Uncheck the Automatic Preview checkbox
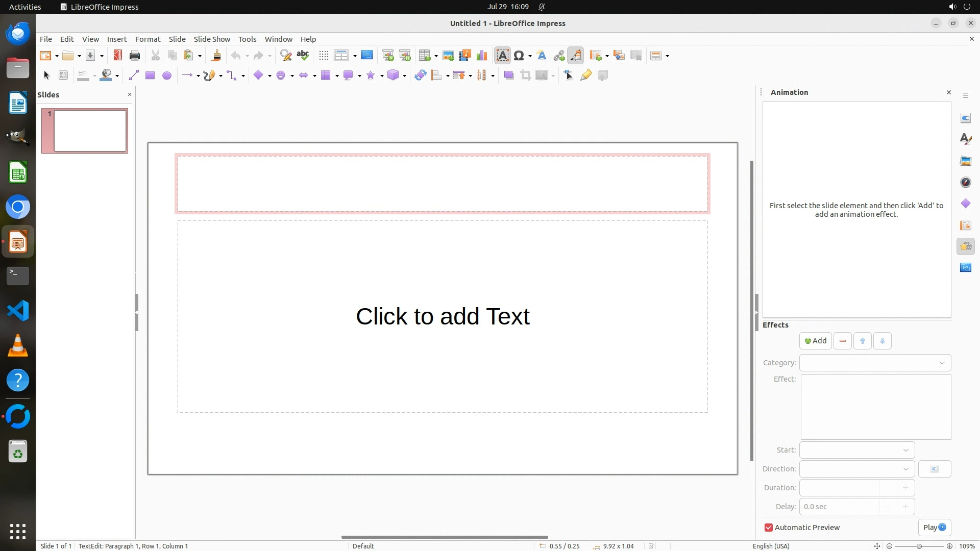980x551 pixels. (769, 528)
